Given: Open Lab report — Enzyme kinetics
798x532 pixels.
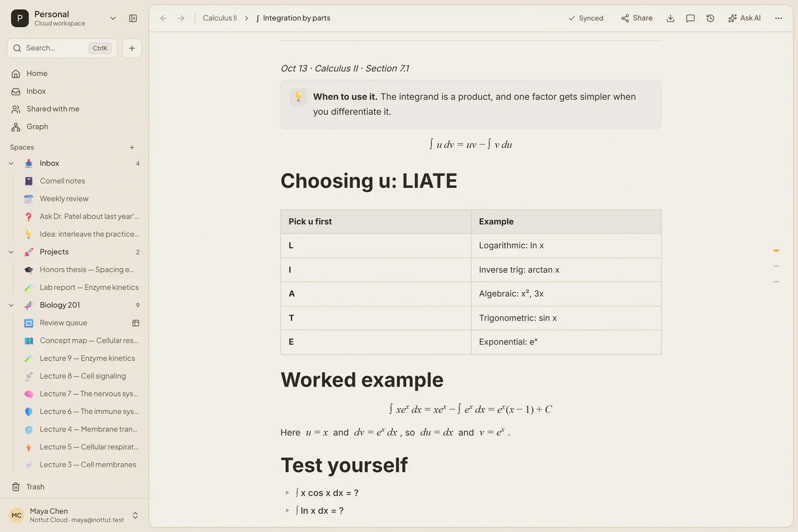Looking at the screenshot, I should (82, 288).
